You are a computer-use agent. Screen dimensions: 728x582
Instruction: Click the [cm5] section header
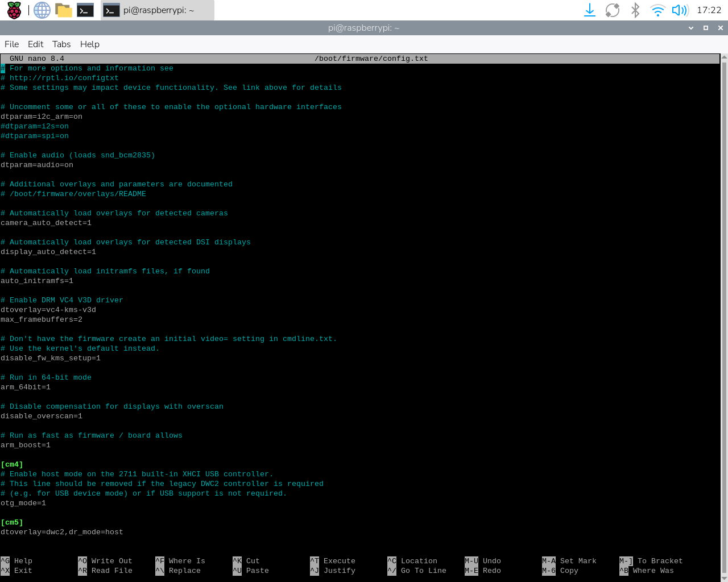point(12,522)
